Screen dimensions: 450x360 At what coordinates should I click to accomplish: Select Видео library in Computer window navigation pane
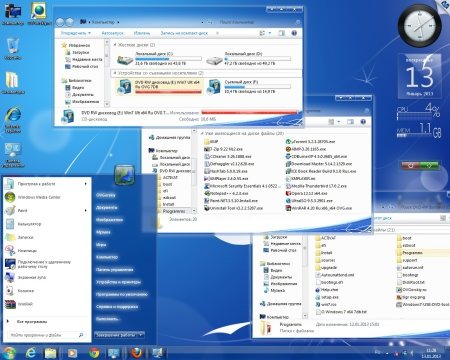[x=75, y=87]
